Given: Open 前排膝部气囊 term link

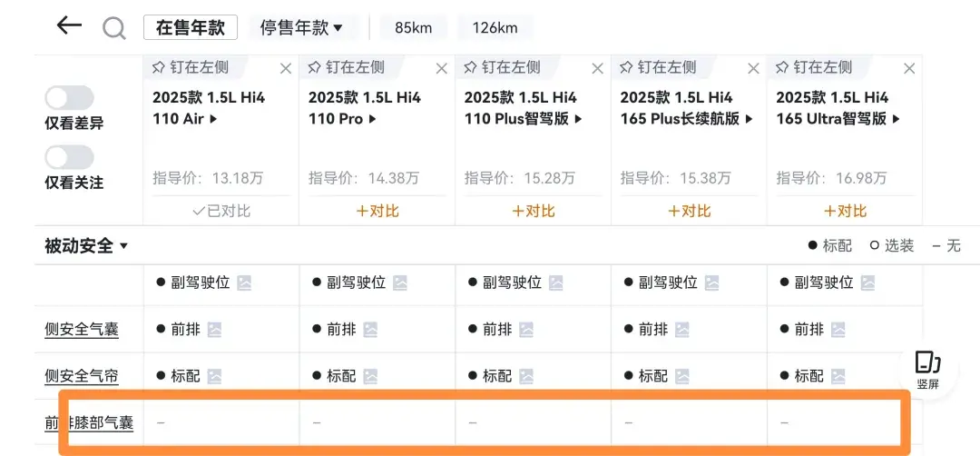Looking at the screenshot, I should pos(89,423).
